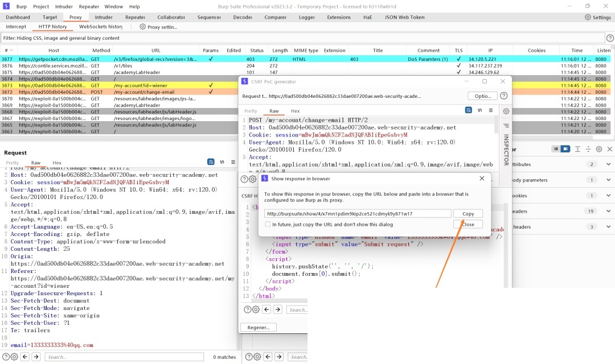
Task: Click help icon beside main Request search bar
Action: (6, 357)
